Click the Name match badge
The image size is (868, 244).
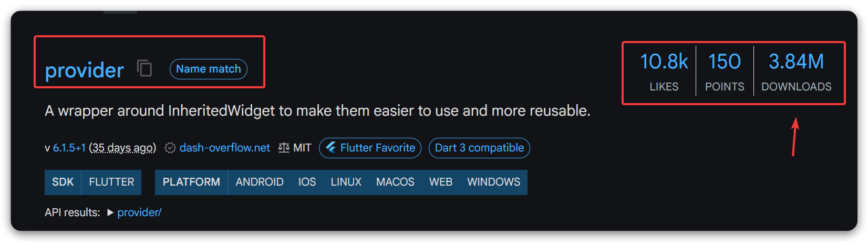(209, 69)
